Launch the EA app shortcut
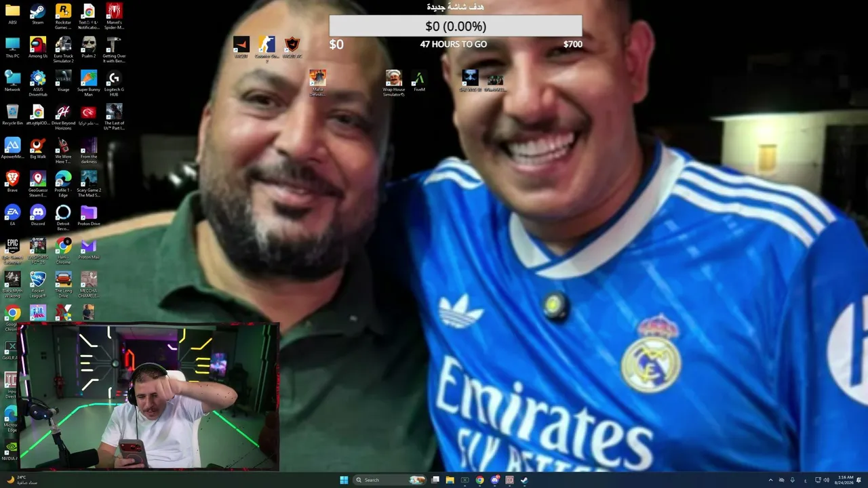Viewport: 868px width, 488px height. (x=12, y=216)
